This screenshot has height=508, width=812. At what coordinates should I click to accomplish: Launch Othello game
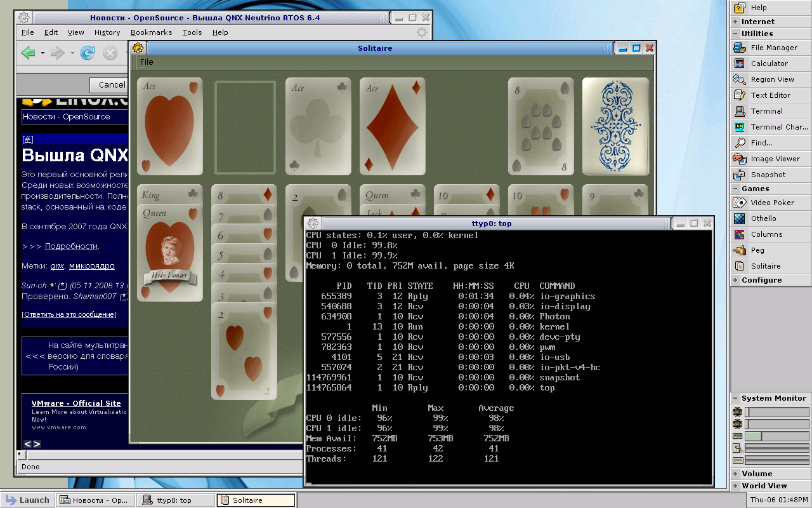point(771,218)
